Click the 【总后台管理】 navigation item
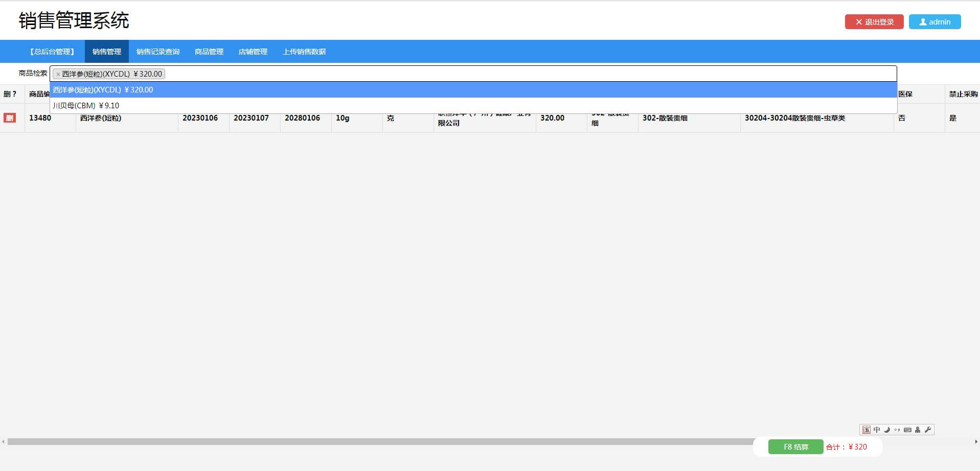980x471 pixels. pyautogui.click(x=52, y=52)
